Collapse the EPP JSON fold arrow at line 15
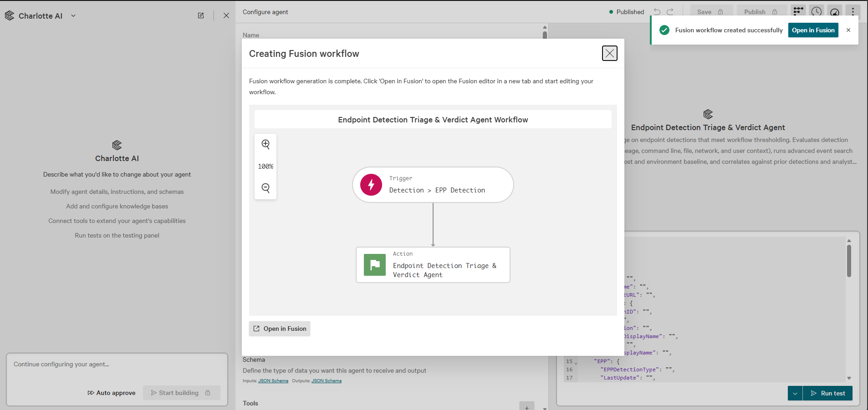 click(576, 363)
